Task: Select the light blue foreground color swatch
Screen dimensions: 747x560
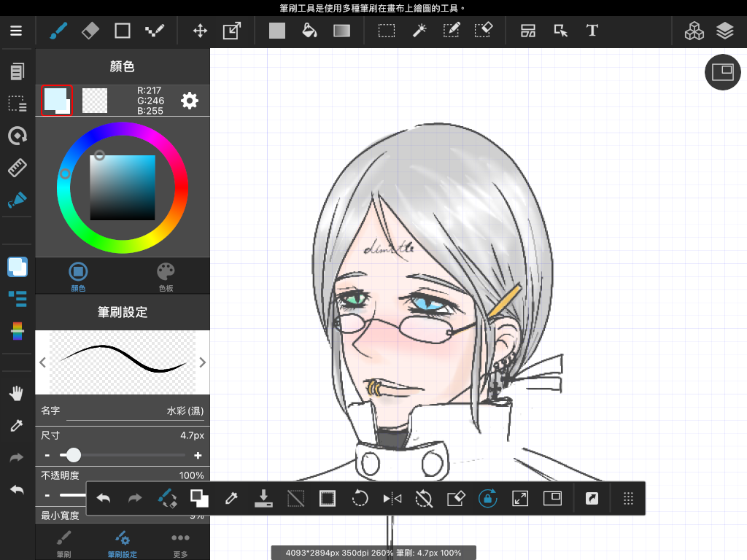Action: coord(57,101)
